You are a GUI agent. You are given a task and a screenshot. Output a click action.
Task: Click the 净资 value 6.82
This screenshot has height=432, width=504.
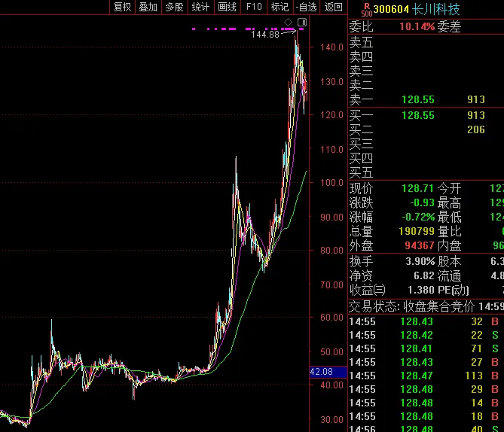click(x=424, y=275)
